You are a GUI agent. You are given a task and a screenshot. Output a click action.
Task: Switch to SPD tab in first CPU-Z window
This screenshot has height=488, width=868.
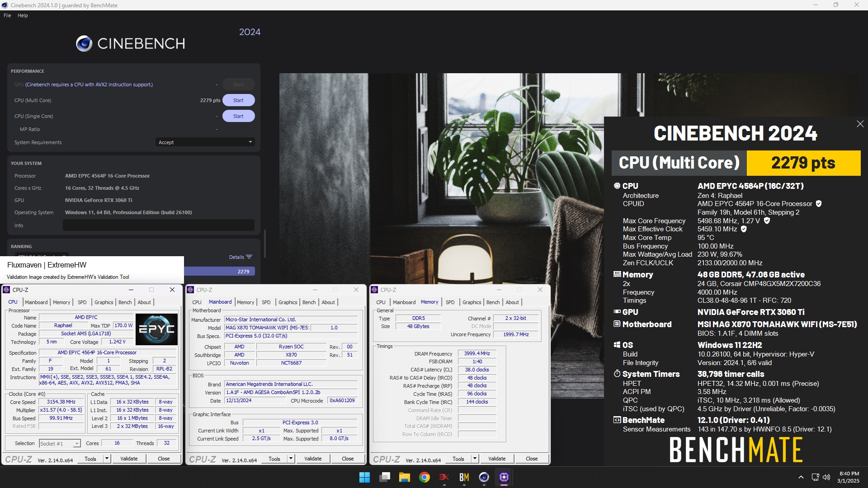[82, 302]
